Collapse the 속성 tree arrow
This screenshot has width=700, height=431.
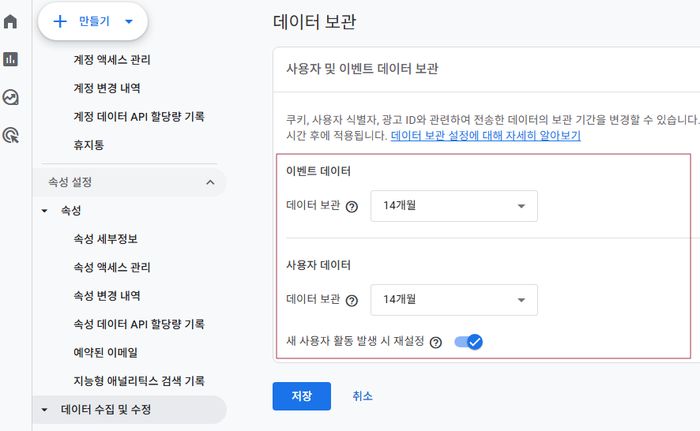(45, 210)
